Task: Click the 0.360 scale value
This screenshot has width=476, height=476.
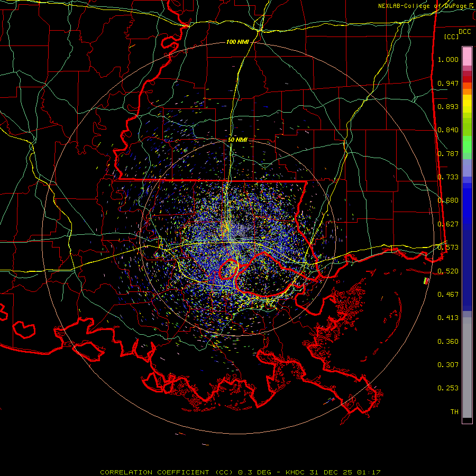Action: (448, 342)
